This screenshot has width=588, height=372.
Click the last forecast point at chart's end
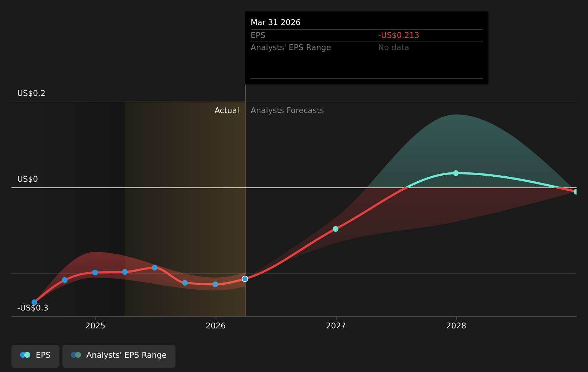576,192
